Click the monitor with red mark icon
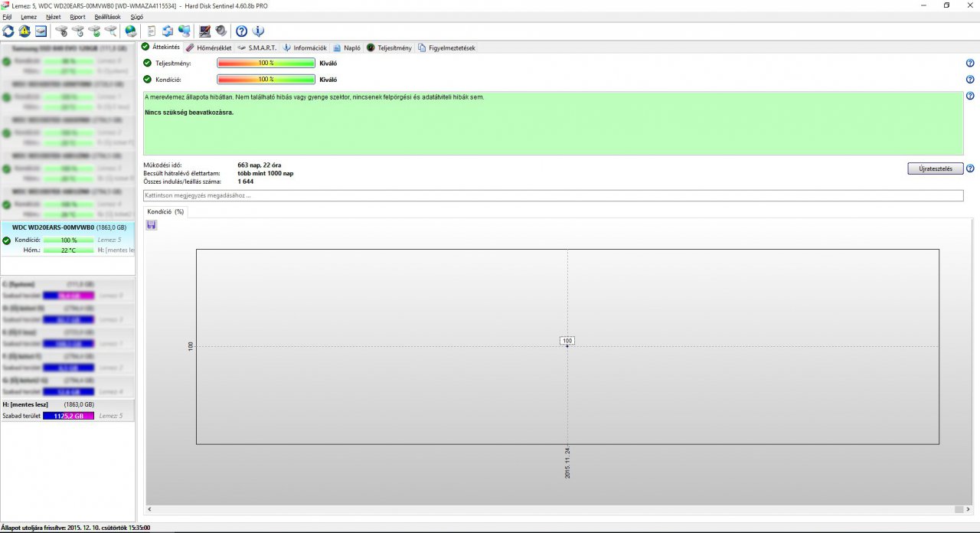980x533 pixels. tap(204, 31)
